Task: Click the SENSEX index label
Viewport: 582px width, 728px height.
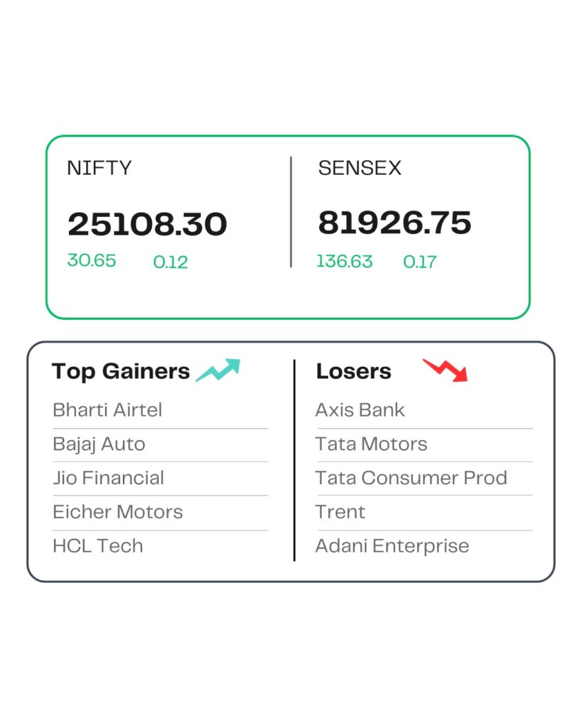Action: click(360, 168)
